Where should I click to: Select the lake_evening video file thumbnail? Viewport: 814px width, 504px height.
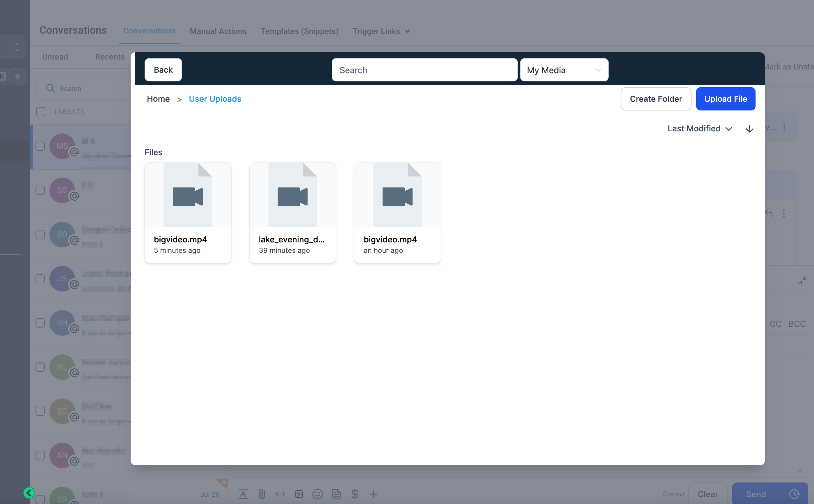(292, 213)
